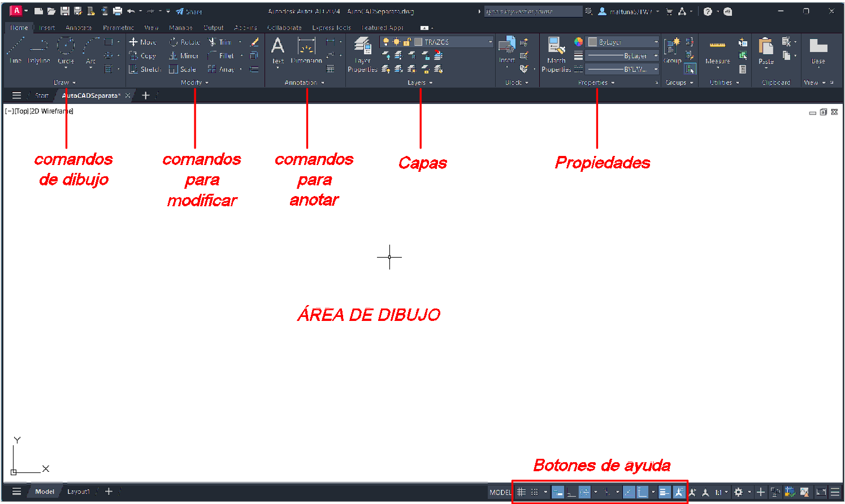
Task: Click the Move command button
Action: pos(142,42)
